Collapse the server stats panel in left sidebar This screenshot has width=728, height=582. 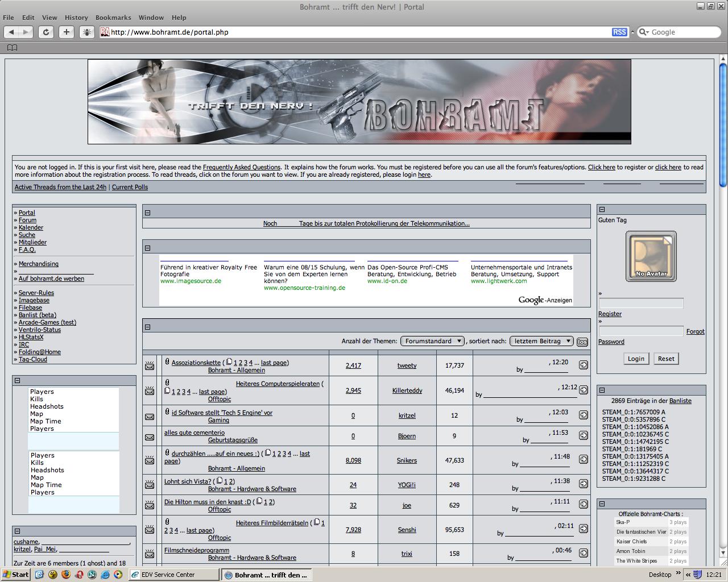17,381
